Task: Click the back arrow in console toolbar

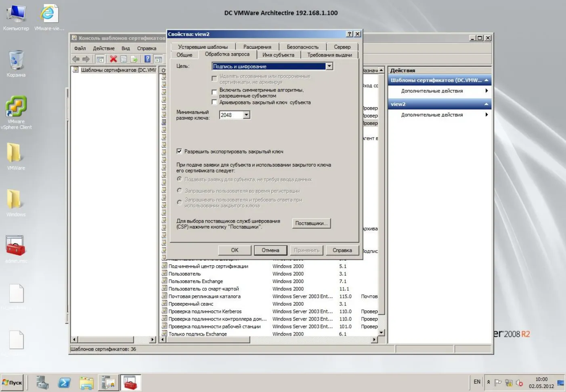Action: pos(76,59)
